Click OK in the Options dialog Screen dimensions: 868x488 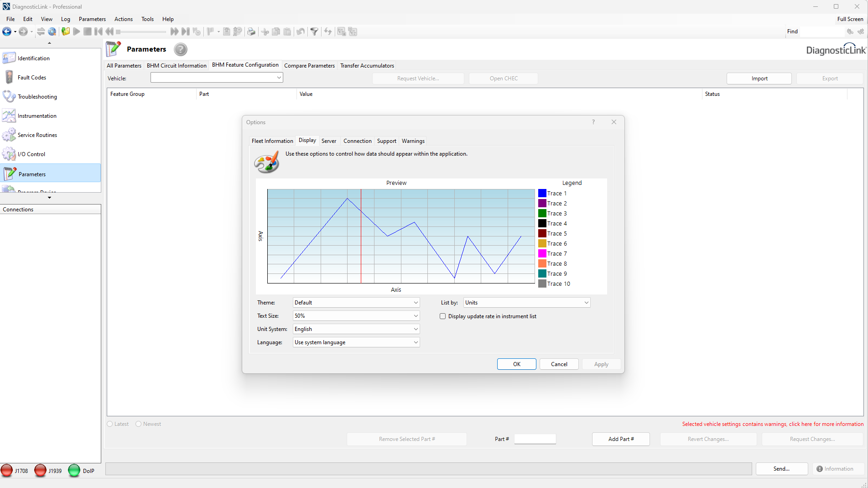(516, 364)
